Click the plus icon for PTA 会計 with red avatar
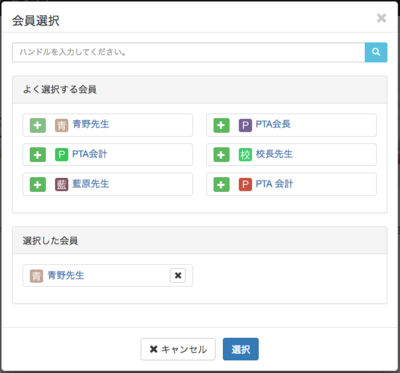The height and width of the screenshot is (373, 400). [x=221, y=184]
